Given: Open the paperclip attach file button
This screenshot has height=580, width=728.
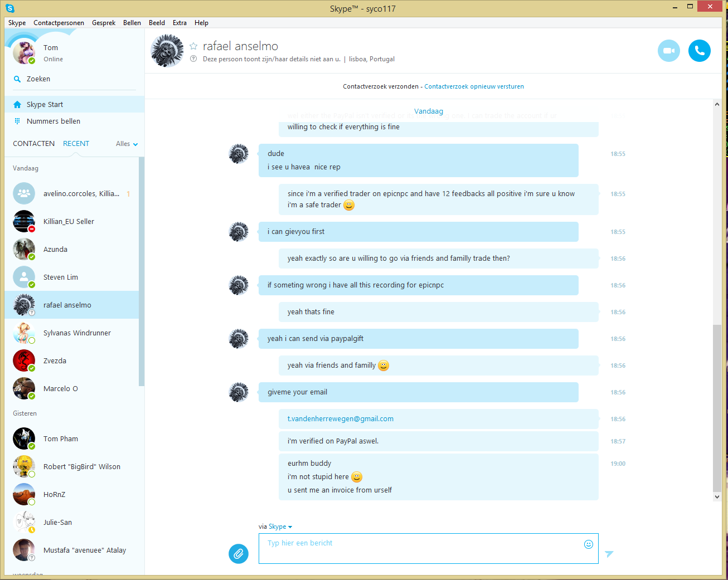Looking at the screenshot, I should (238, 553).
